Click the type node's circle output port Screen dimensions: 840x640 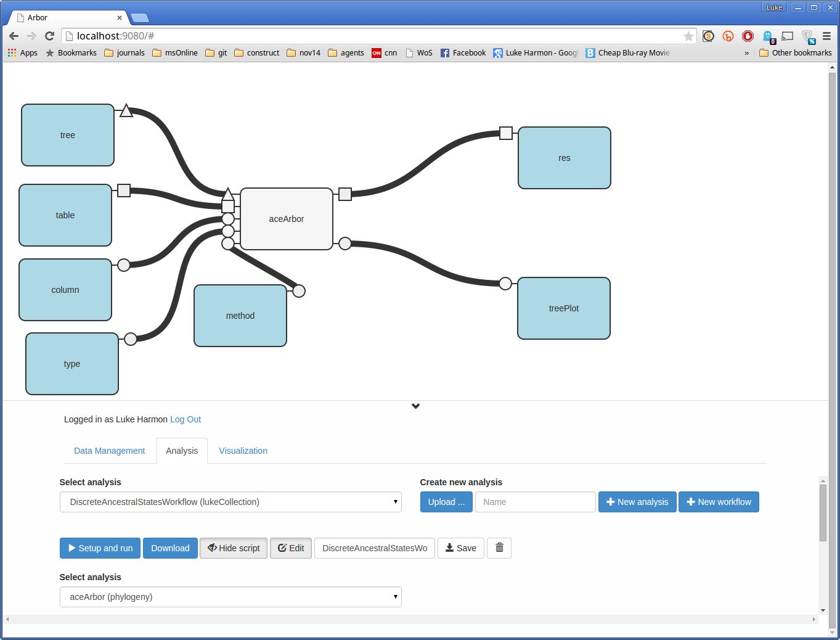tap(131, 339)
